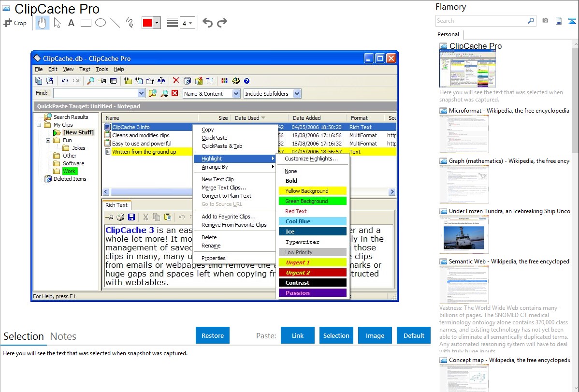This screenshot has width=579, height=392.
Task: Open the Personal tab in Flamory
Action: [449, 34]
